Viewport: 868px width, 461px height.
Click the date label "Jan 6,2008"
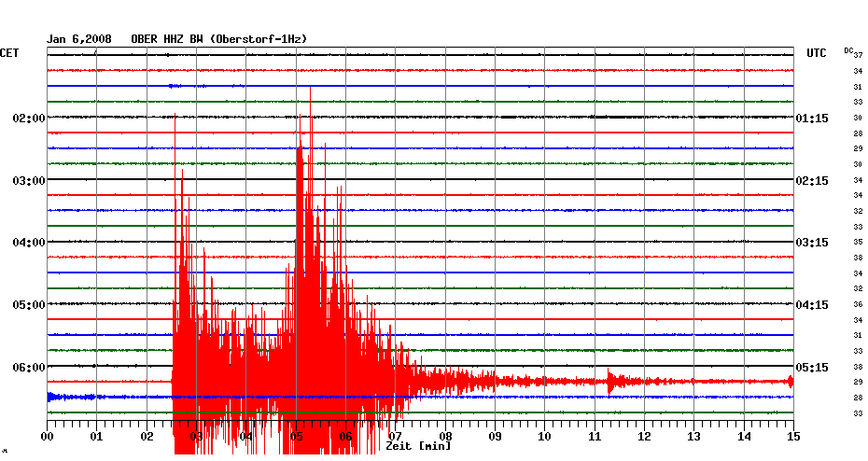(x=78, y=39)
